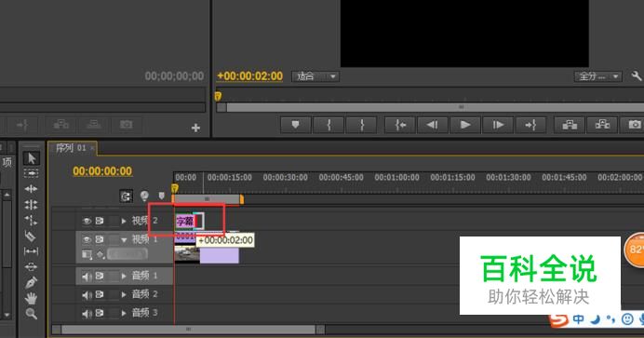
Task: Expand the 音频 1 track
Action: pyautogui.click(x=124, y=276)
